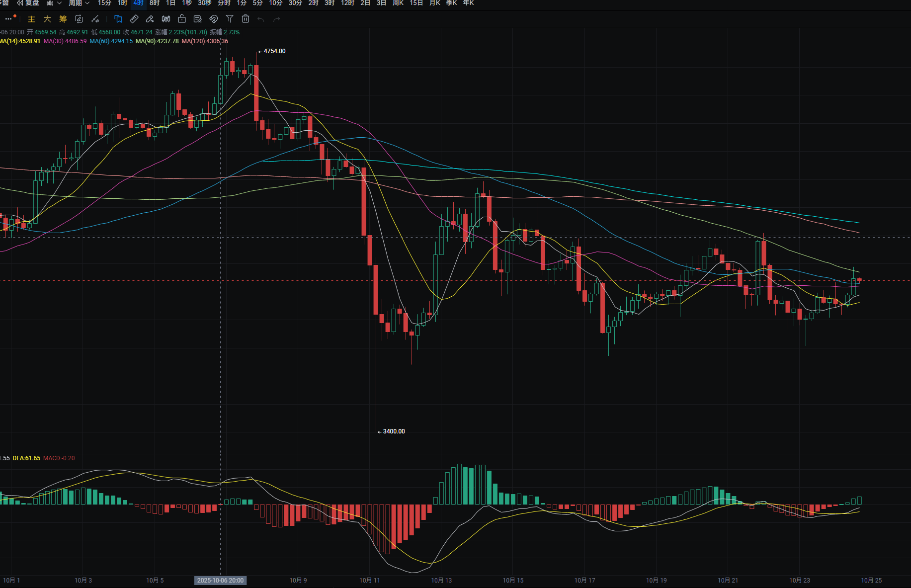Toggle the 主 indicator button
This screenshot has height=588, width=911.
[x=31, y=19]
